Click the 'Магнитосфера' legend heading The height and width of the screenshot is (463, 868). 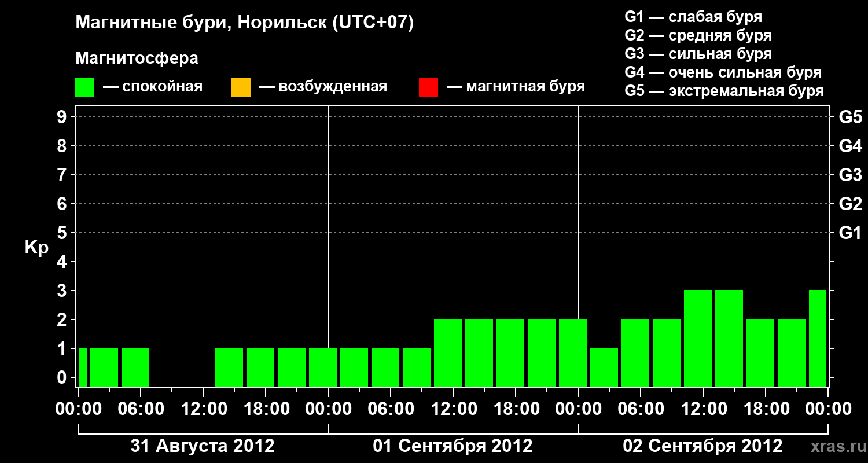[137, 58]
